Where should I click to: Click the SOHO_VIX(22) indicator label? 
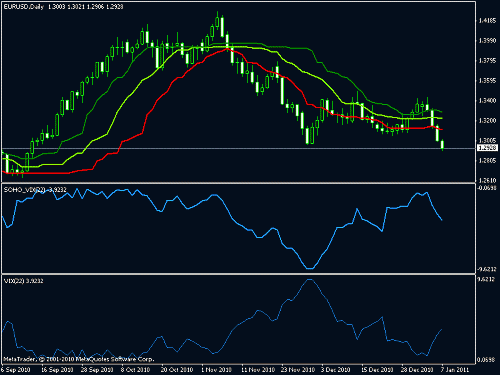pos(35,190)
